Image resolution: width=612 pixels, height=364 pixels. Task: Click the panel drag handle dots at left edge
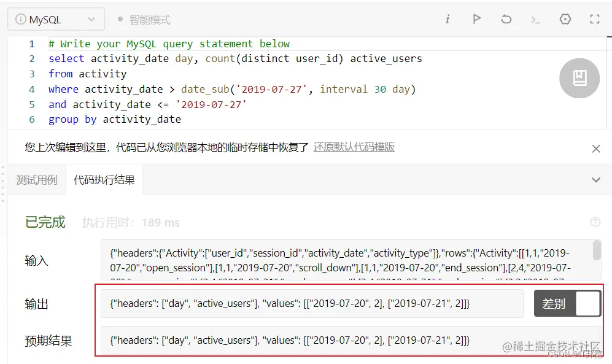tap(2, 184)
